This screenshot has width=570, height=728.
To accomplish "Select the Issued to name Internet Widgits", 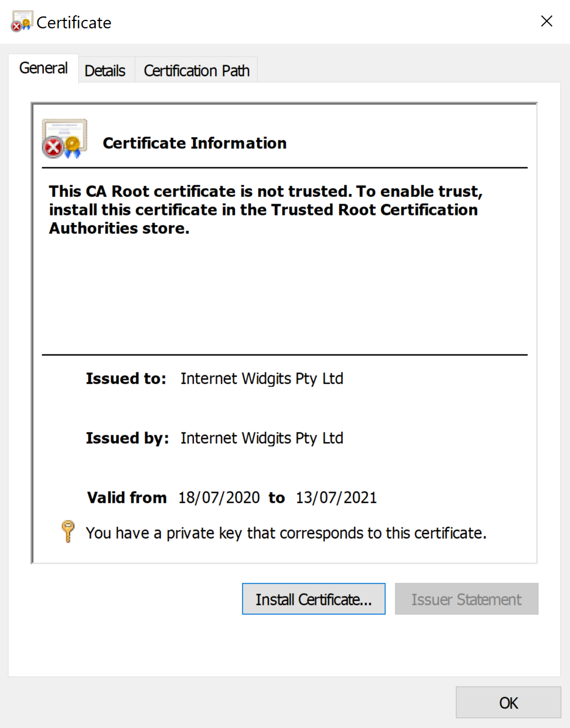I will [261, 379].
